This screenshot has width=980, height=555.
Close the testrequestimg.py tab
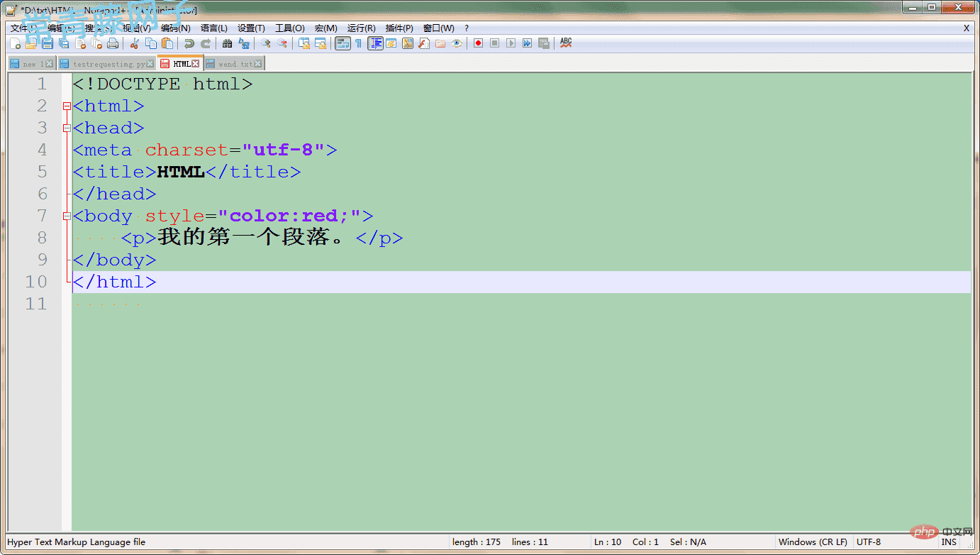coord(150,64)
